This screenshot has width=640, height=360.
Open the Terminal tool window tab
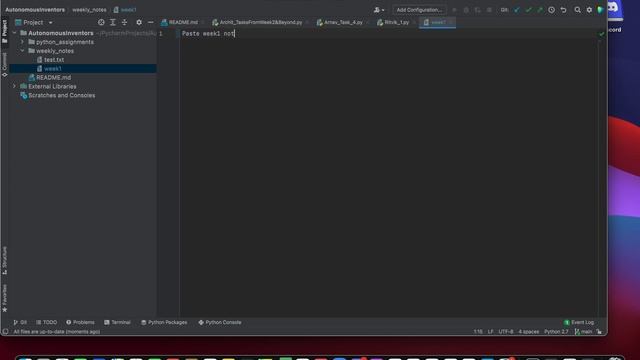click(117, 322)
